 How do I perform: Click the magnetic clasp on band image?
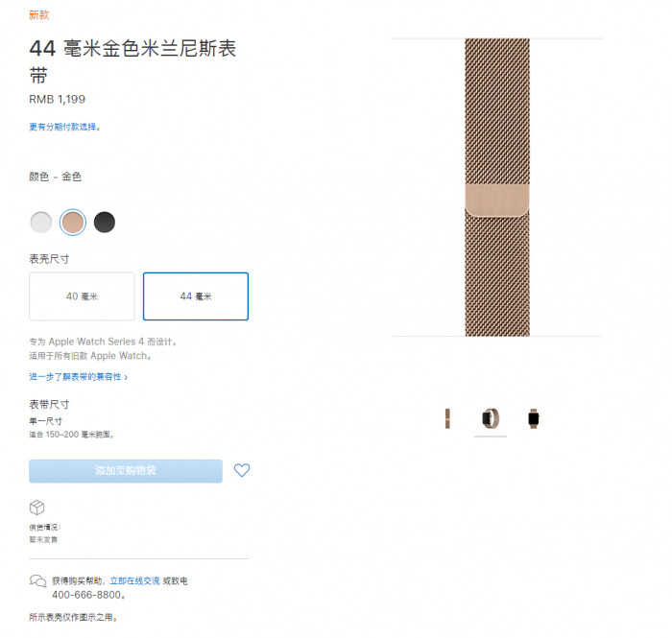point(497,201)
